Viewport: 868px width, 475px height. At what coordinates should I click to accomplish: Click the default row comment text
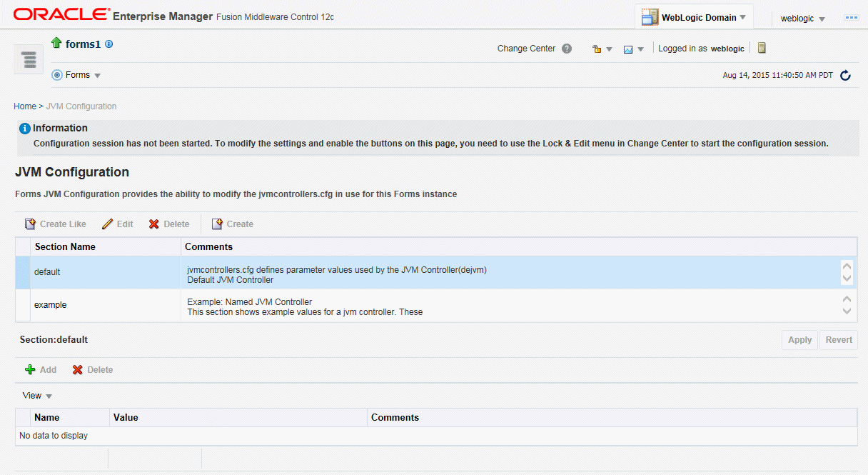[x=337, y=274]
